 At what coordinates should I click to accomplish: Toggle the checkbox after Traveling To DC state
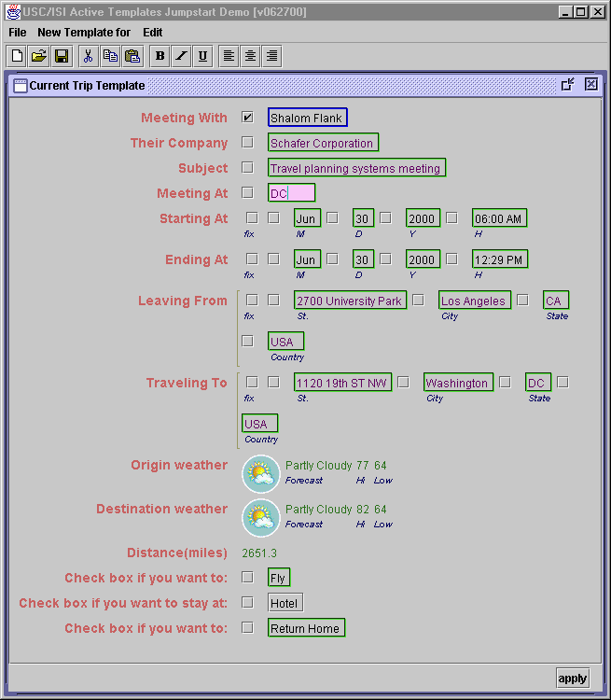coord(562,382)
